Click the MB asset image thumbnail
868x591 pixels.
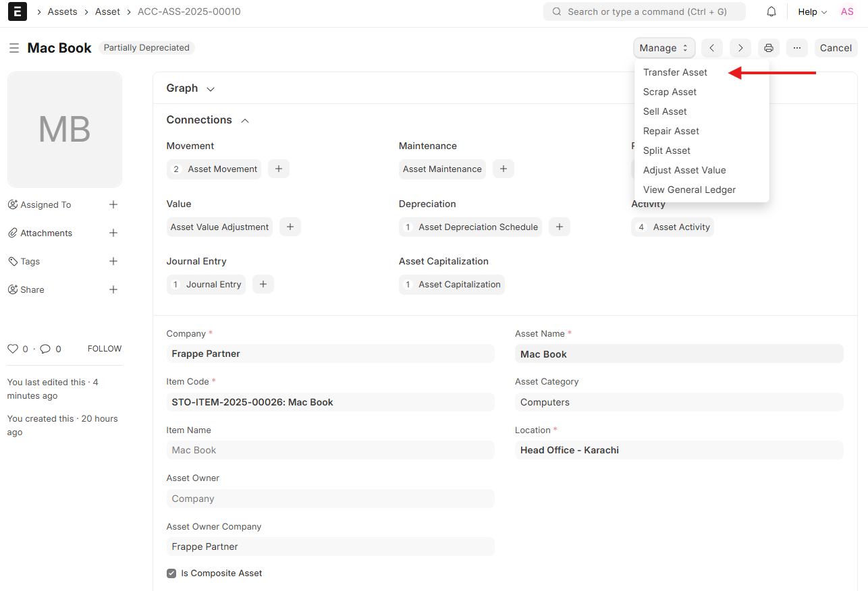point(65,130)
